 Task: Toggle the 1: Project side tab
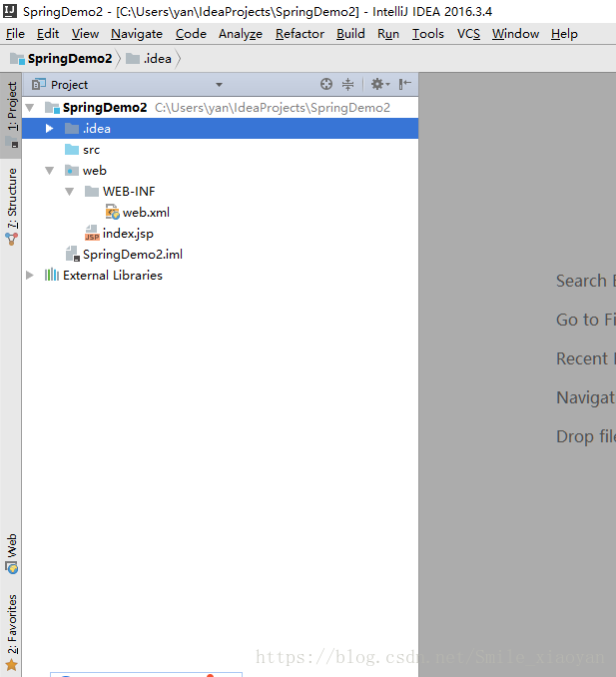12,115
